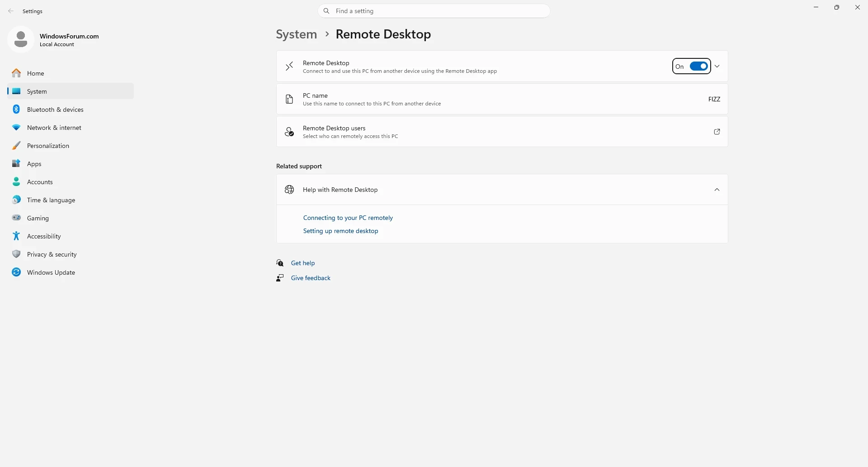
Task: Collapse the Help with Remote Desktop section
Action: 717,190
